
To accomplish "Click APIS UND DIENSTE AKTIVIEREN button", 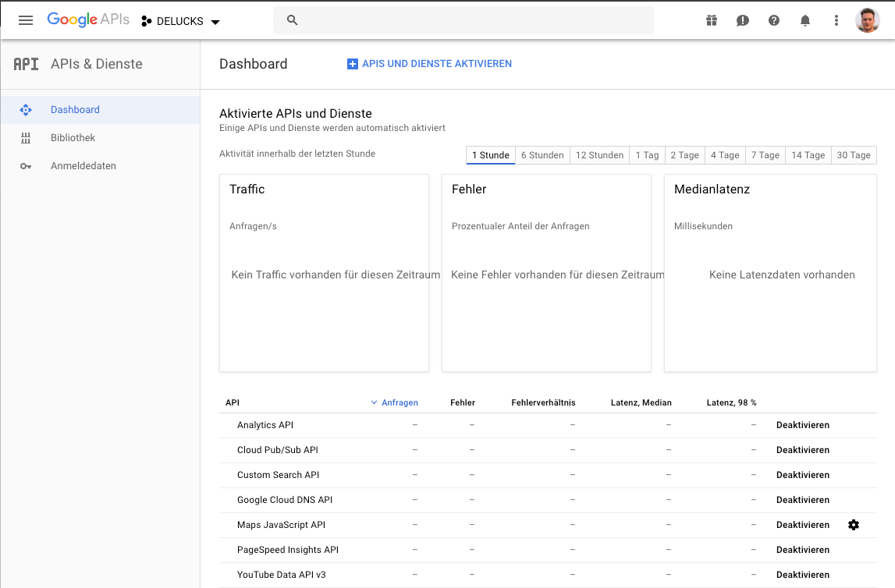I will tap(429, 64).
